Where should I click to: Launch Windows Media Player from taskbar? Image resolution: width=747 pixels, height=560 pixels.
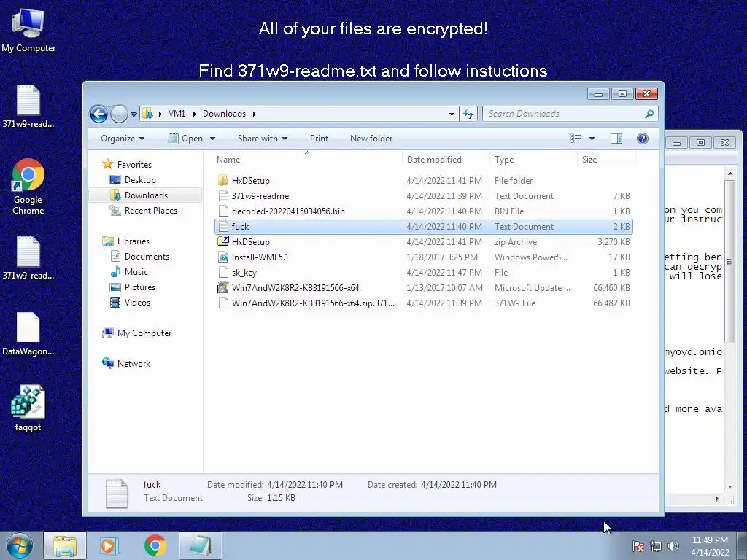point(109,545)
